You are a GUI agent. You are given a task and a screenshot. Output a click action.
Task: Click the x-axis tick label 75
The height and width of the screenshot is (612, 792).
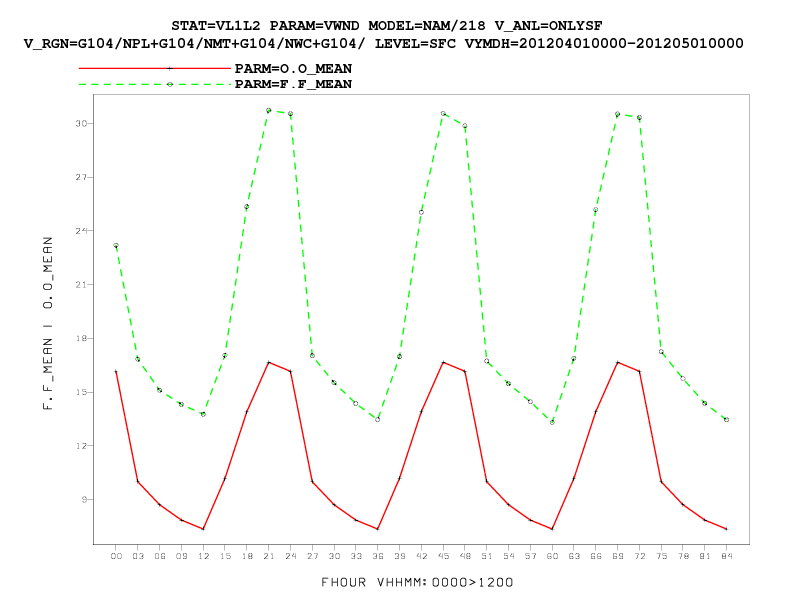[661, 556]
